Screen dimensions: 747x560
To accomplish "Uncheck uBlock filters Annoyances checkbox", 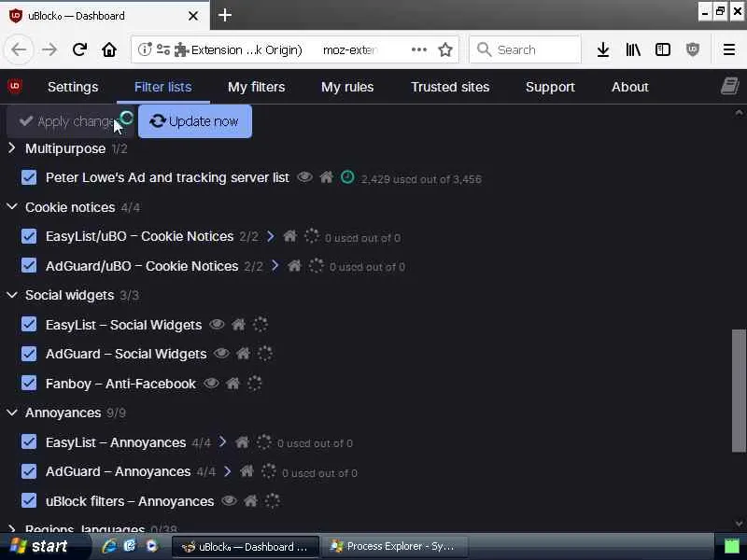I will tap(29, 501).
